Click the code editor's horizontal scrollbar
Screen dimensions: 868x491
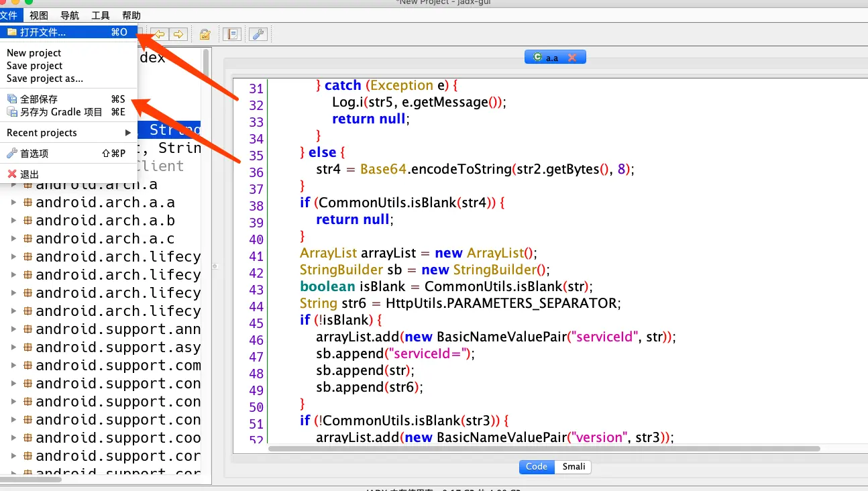pos(543,449)
